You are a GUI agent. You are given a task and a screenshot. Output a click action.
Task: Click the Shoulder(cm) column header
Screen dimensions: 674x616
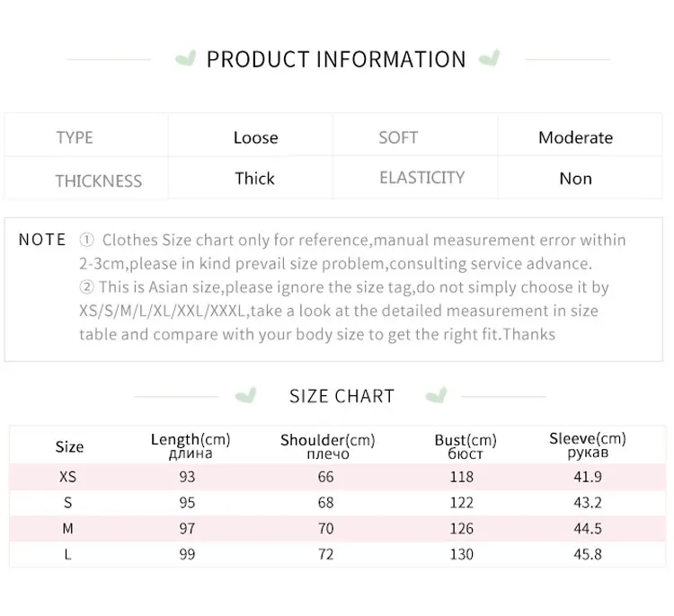(327, 446)
